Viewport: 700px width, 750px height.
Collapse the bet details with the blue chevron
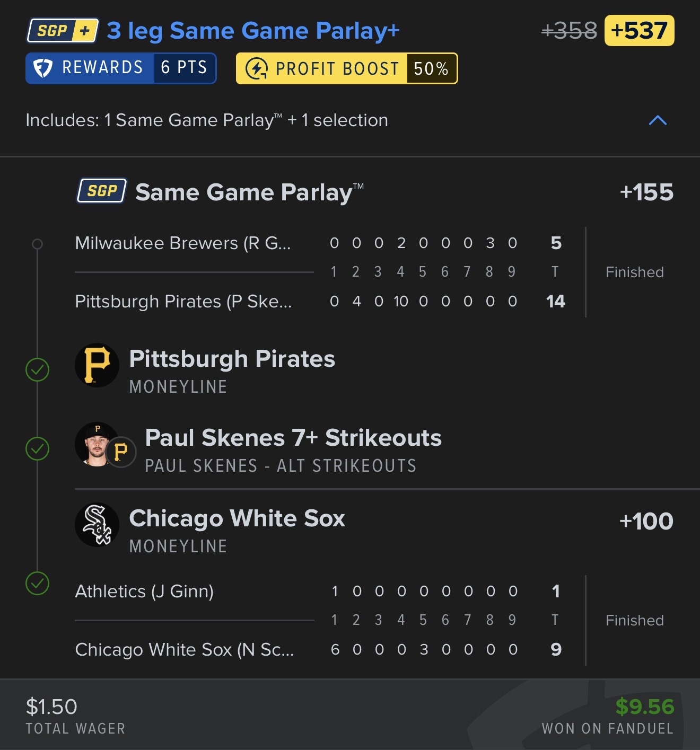pos(658,120)
